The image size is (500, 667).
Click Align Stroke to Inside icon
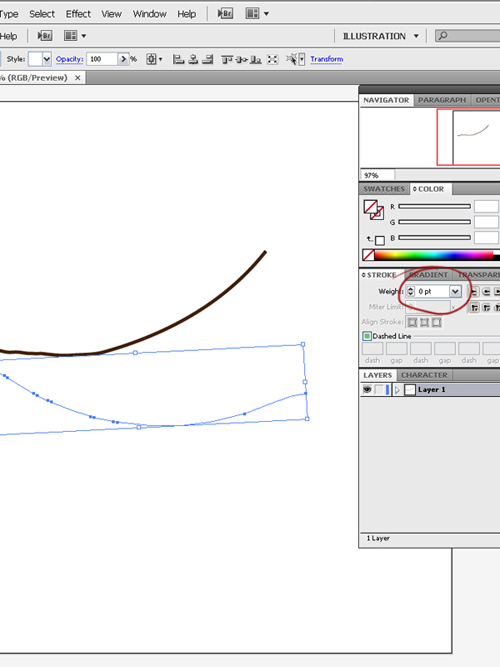(x=424, y=322)
